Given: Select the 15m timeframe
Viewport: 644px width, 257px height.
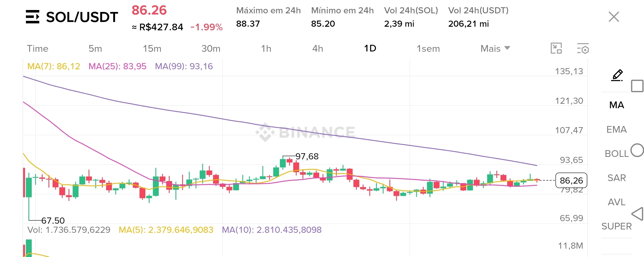Looking at the screenshot, I should (x=152, y=49).
